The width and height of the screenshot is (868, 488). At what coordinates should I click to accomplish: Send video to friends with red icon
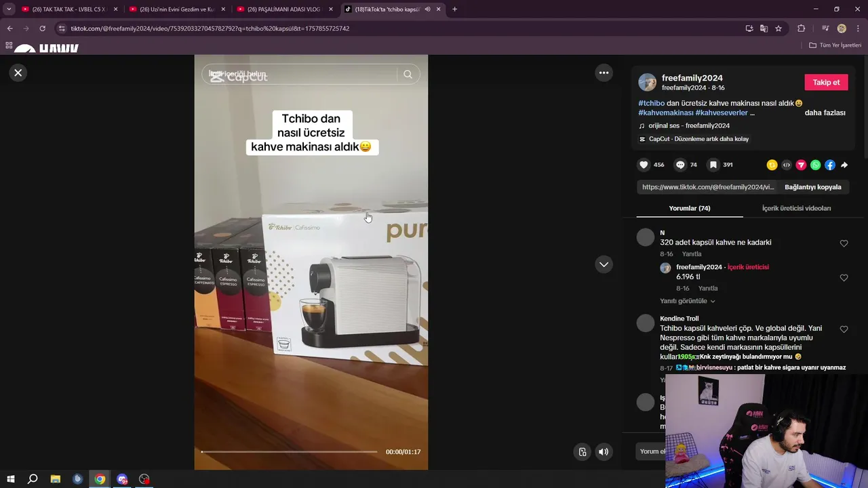click(x=801, y=165)
